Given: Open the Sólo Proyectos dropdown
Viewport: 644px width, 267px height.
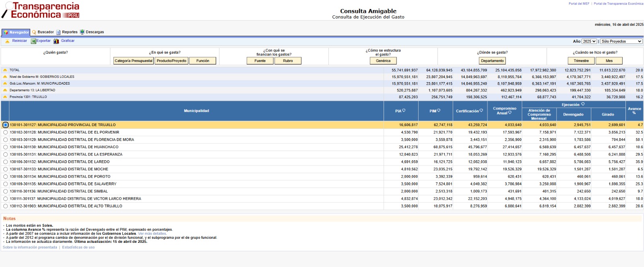Looking at the screenshot, I should pos(621,41).
